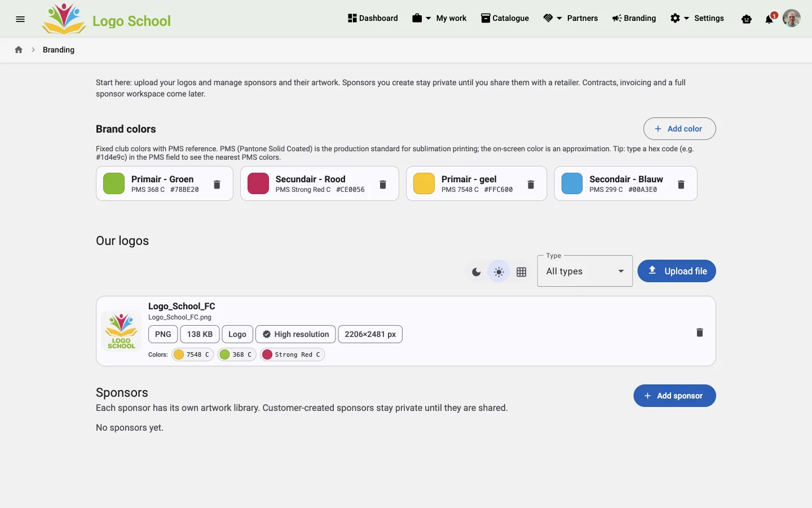Expand the Settings dropdown arrow
This screenshot has width=812, height=508.
pos(686,19)
